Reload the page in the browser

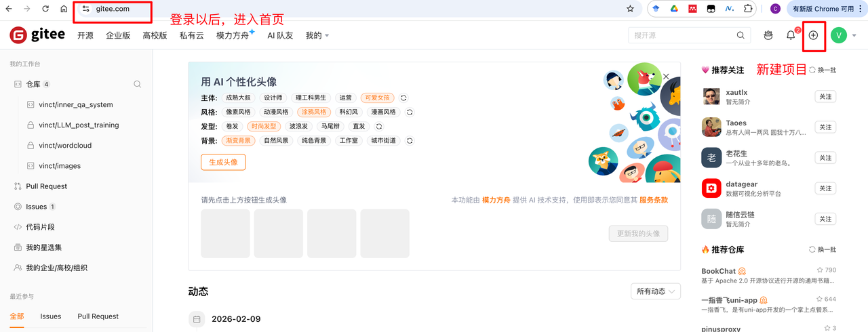pos(45,9)
